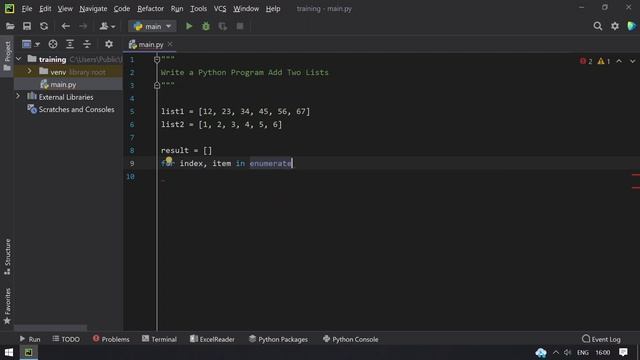Collapse all items in project panel
The width and height of the screenshot is (640, 360).
click(87, 44)
